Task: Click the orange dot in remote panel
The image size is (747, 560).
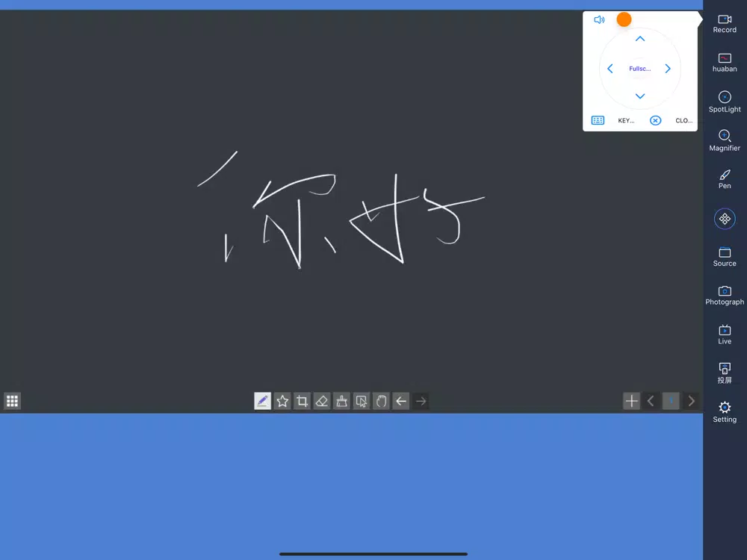Action: pyautogui.click(x=624, y=19)
